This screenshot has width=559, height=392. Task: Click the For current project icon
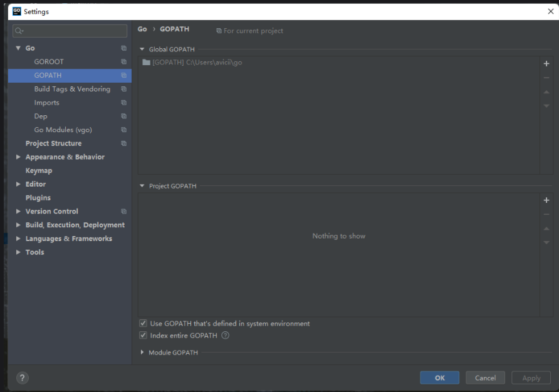(x=219, y=31)
